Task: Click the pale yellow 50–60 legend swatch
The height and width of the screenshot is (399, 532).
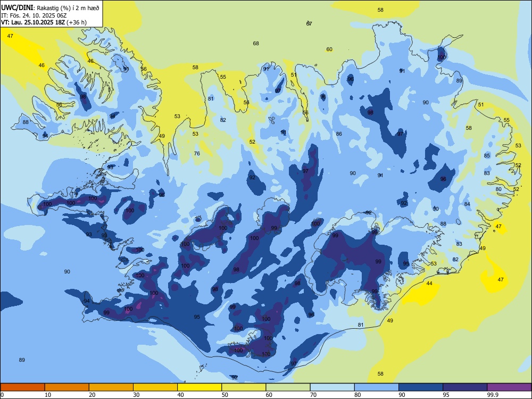Action: pos(244,387)
